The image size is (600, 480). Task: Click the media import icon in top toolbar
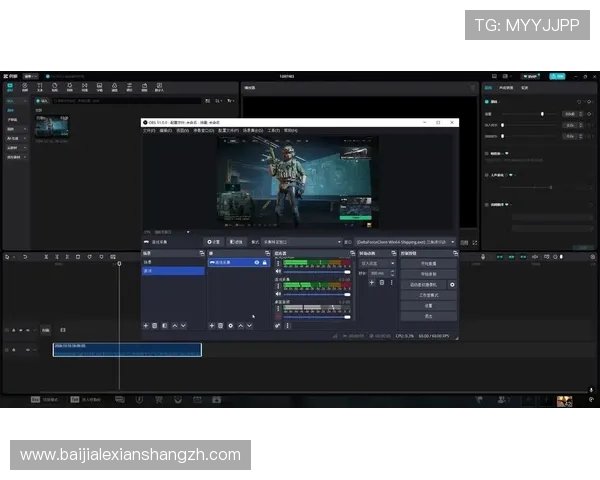pos(10,88)
